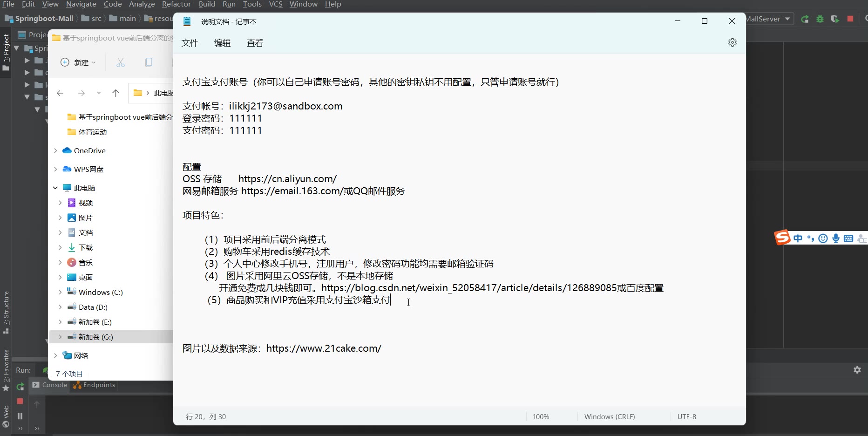Open Run panel settings gear in IntelliJ

(x=857, y=370)
